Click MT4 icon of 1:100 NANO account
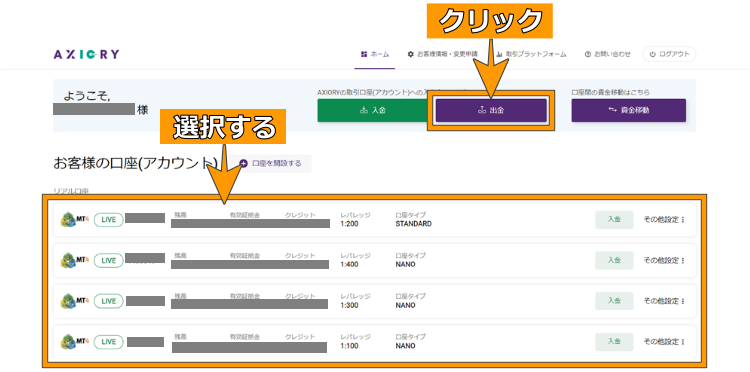The width and height of the screenshot is (750, 372). pos(75,342)
